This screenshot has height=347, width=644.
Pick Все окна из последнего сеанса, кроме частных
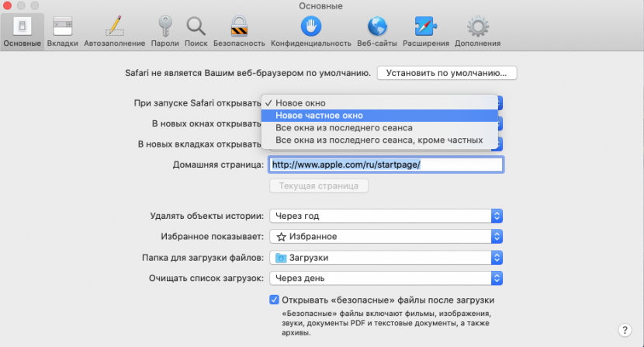click(379, 140)
